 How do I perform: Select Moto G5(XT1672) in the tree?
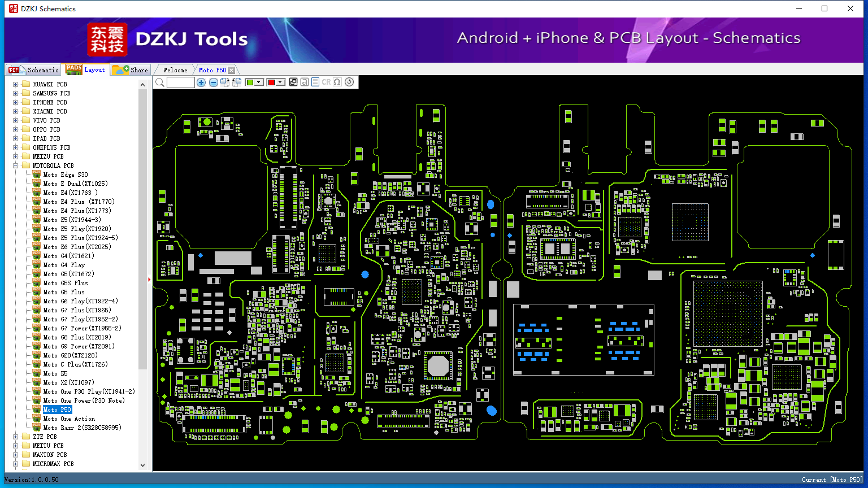click(x=68, y=274)
